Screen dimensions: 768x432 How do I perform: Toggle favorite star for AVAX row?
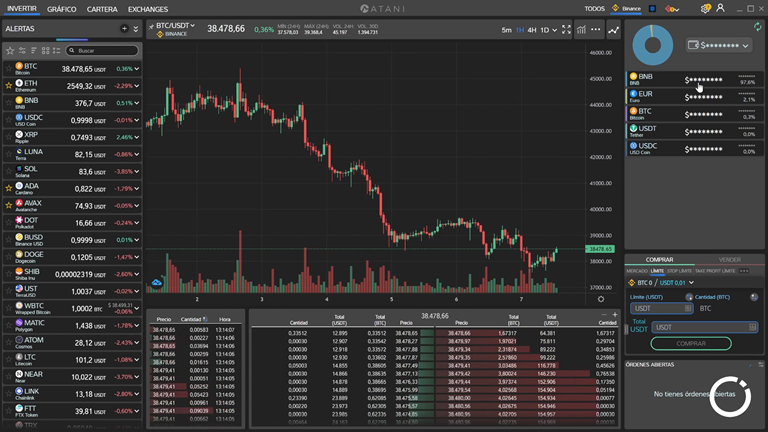pyautogui.click(x=8, y=205)
